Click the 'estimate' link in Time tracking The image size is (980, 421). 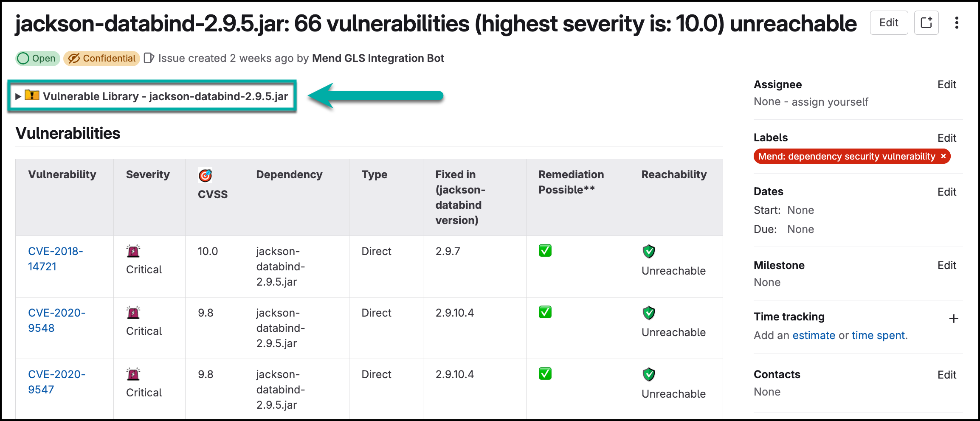tap(814, 335)
